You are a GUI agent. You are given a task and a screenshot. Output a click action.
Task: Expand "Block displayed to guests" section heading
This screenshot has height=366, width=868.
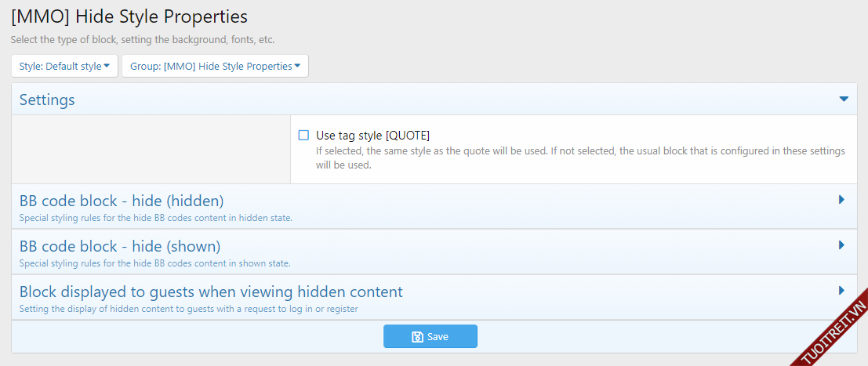point(211,292)
